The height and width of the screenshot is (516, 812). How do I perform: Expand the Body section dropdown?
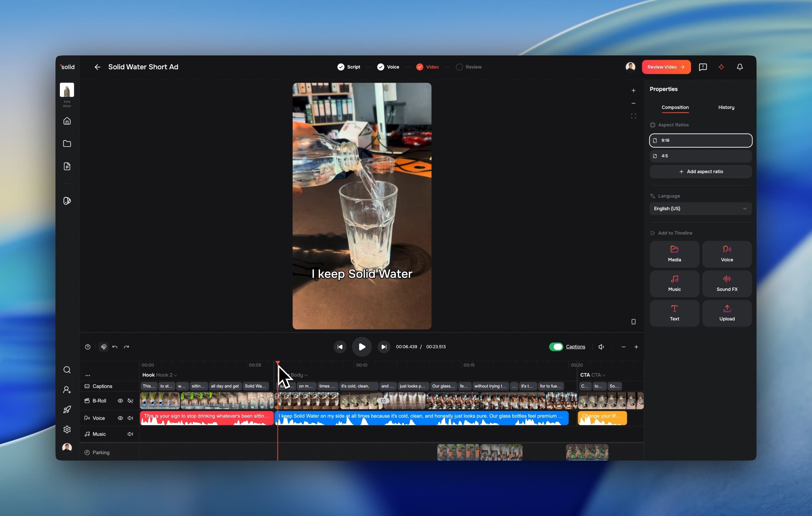[x=299, y=375]
